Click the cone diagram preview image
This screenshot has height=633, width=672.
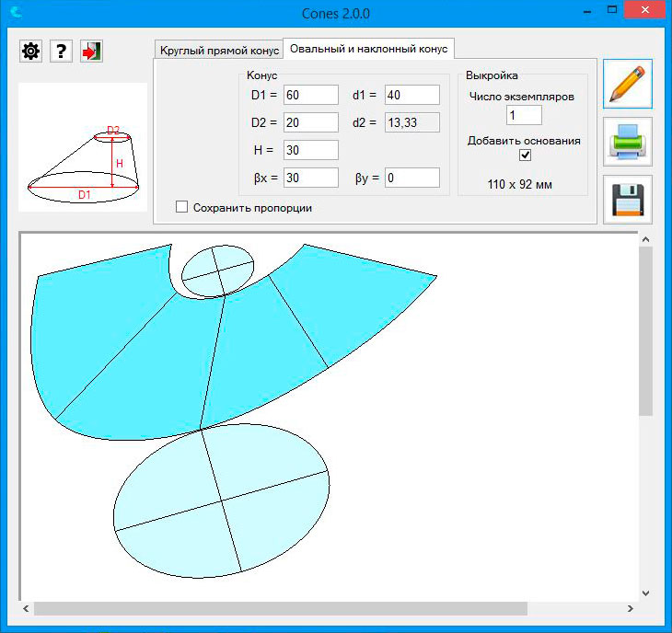(83, 147)
